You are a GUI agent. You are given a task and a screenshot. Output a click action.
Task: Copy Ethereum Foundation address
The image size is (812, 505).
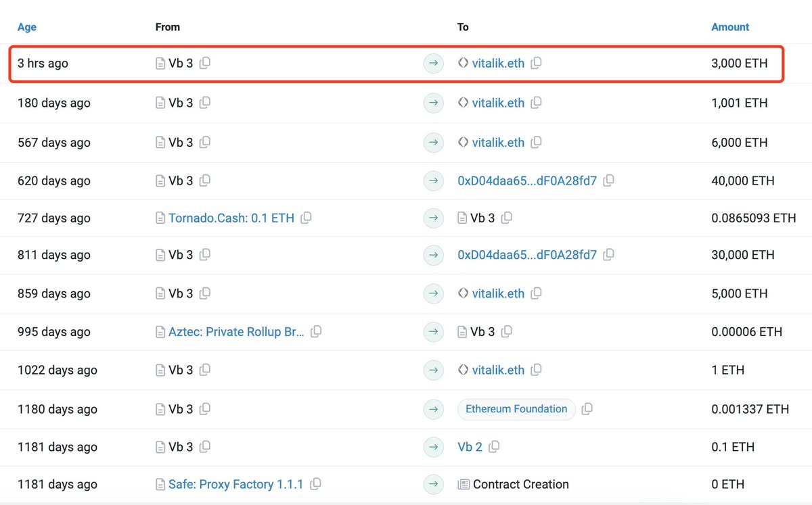[587, 409]
